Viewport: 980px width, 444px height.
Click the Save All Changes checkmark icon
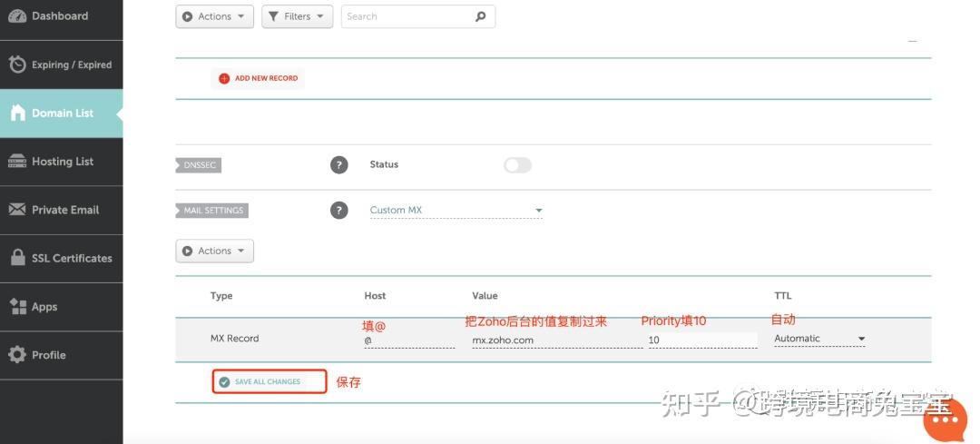(224, 382)
